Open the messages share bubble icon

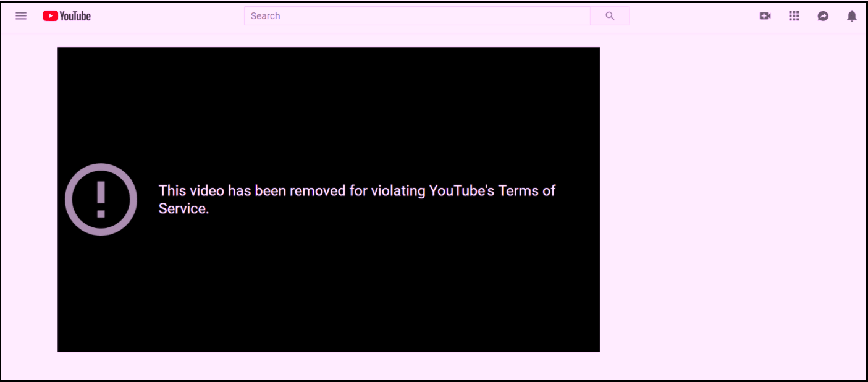click(x=823, y=16)
